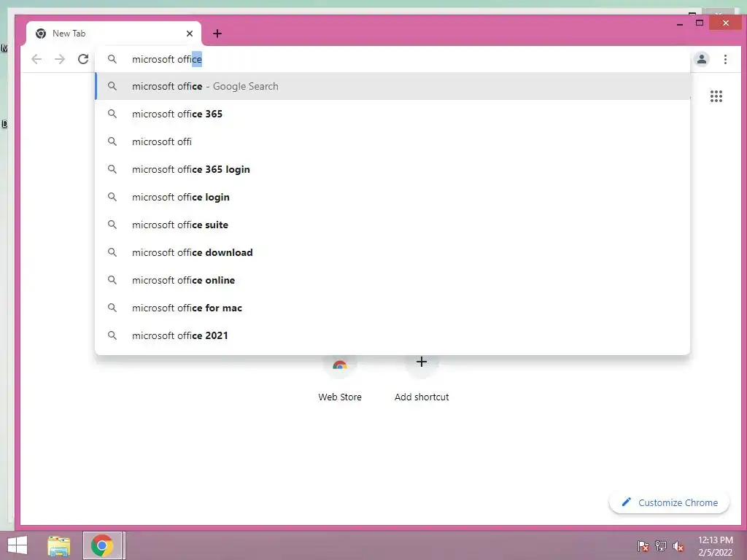Image resolution: width=747 pixels, height=560 pixels.
Task: Open the muted volume tray icon
Action: 678,546
